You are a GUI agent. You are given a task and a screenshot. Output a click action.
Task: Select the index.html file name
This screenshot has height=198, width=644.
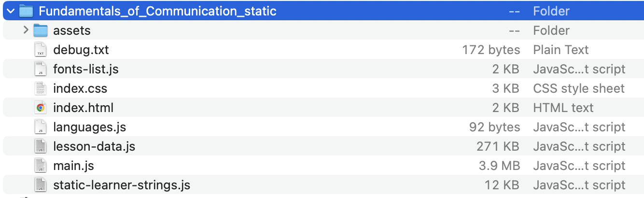click(83, 108)
